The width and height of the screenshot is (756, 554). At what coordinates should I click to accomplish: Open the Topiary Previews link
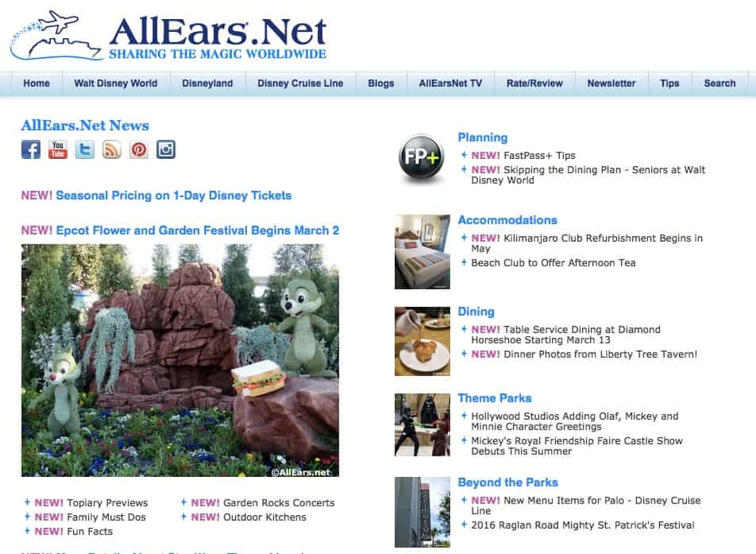tap(107, 503)
